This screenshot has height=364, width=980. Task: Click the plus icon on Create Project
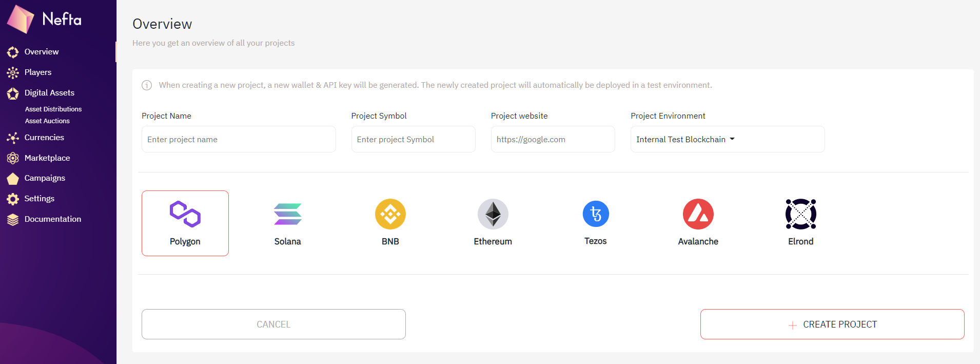tap(793, 325)
